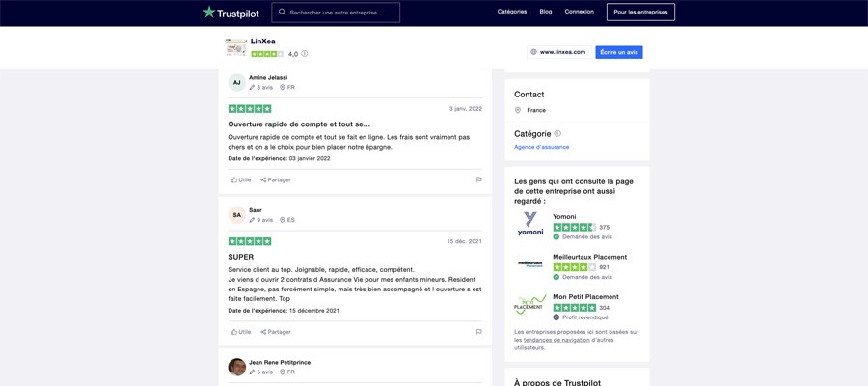Image resolution: width=868 pixels, height=386 pixels.
Task: Open the Agence d'assurance category link
Action: [541, 147]
